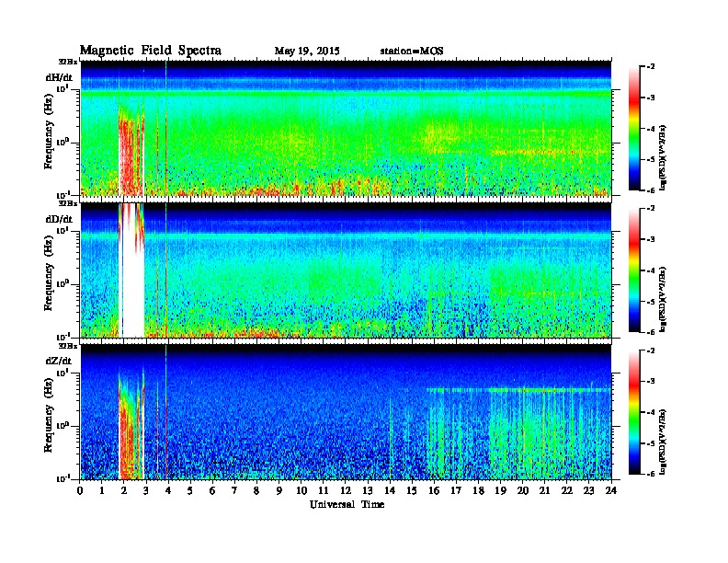This screenshot has height=563, width=728.
Task: Click hour "10" tick label on time axis
Action: tap(301, 490)
